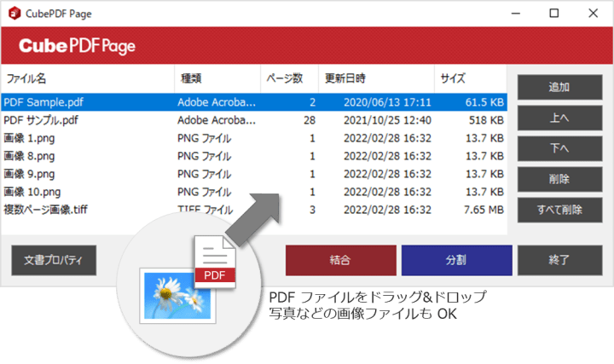This screenshot has height=364, width=614.
Task: Click the 下へ (Move down) button
Action: pyautogui.click(x=559, y=148)
